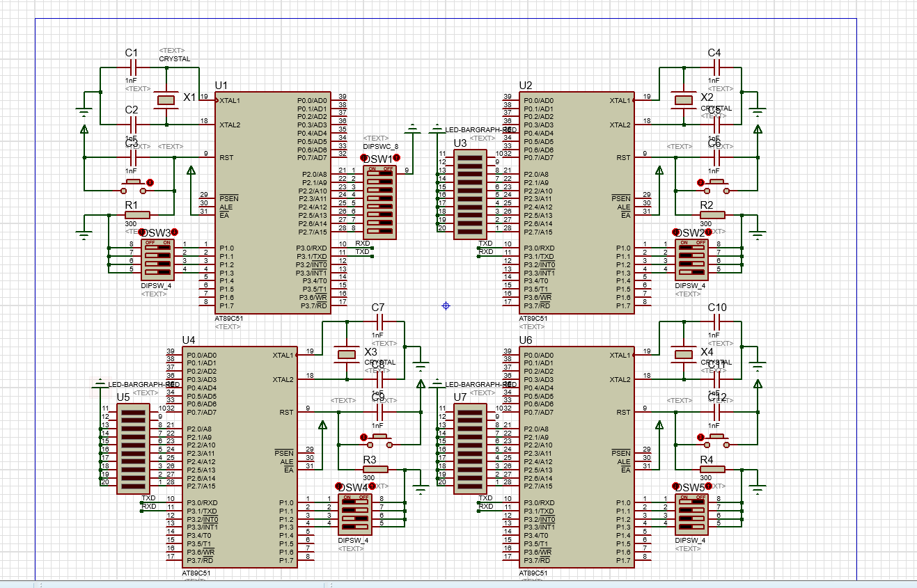The image size is (917, 588).
Task: Click pin 17 stub of U1
Action: click(340, 305)
